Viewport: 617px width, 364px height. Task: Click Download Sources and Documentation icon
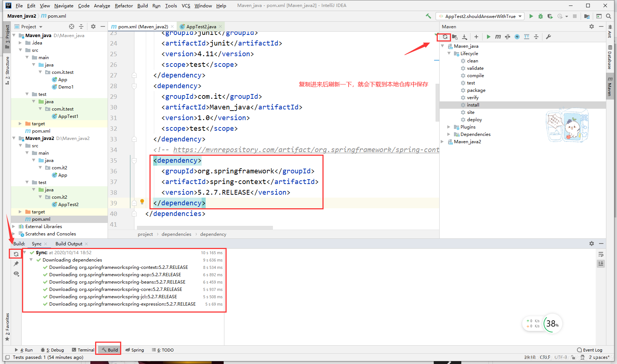tap(465, 37)
